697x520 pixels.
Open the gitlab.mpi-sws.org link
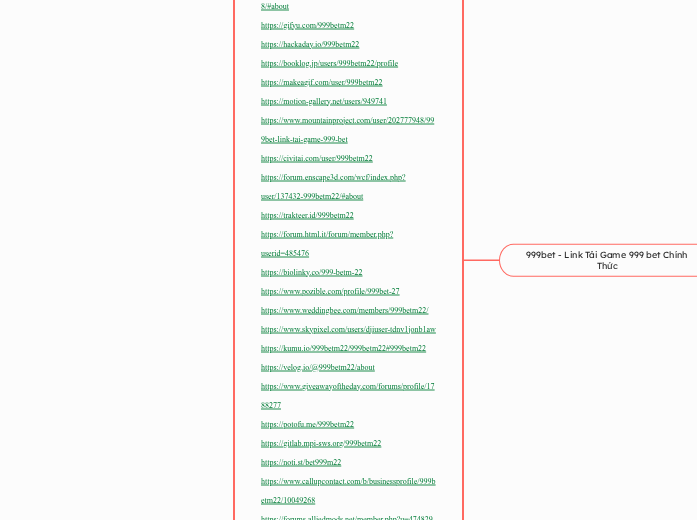(x=321, y=444)
